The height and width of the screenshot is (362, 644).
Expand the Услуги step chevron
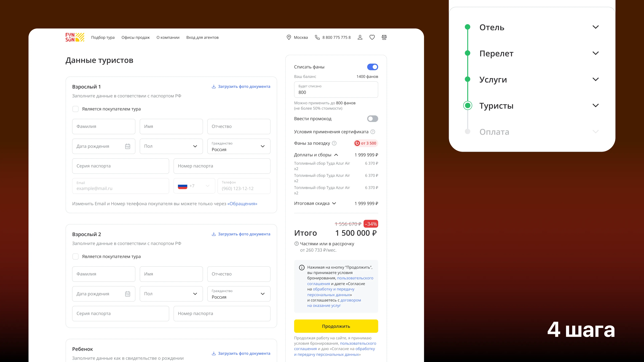pyautogui.click(x=596, y=79)
